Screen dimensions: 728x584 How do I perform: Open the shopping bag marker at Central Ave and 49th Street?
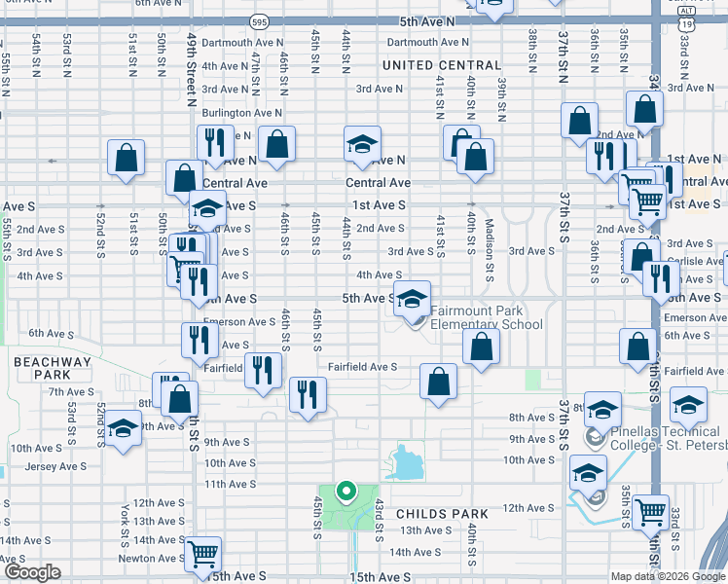point(184,179)
